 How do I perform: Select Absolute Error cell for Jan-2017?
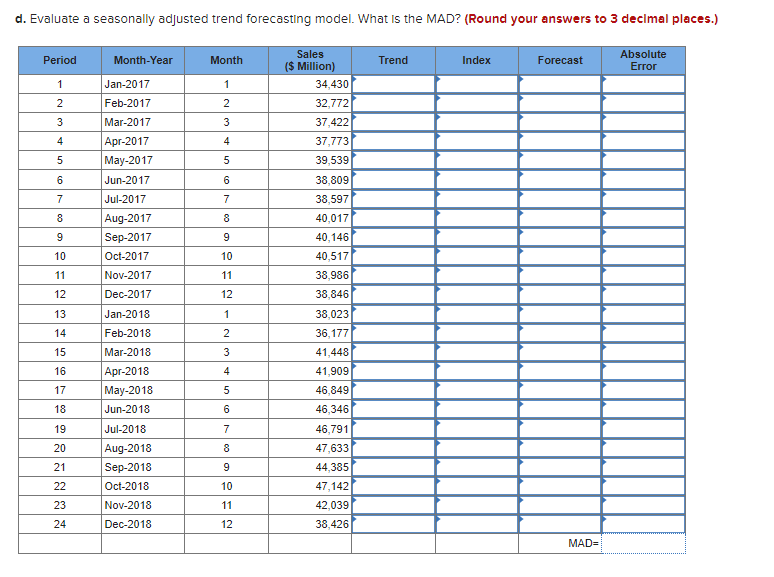[644, 84]
